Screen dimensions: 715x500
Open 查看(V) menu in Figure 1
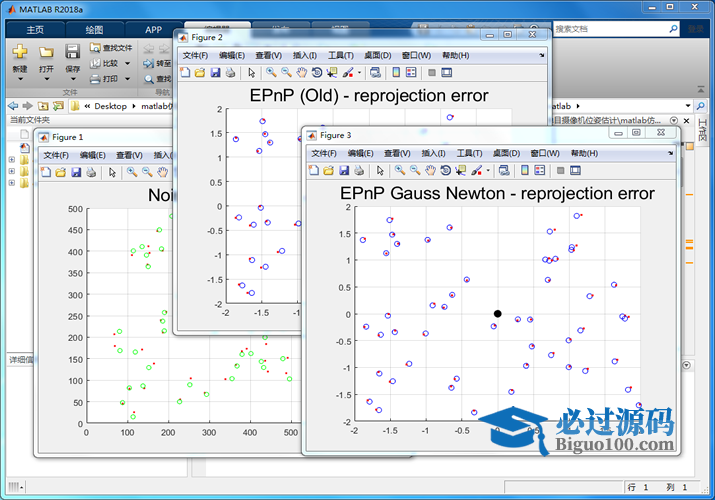click(129, 155)
